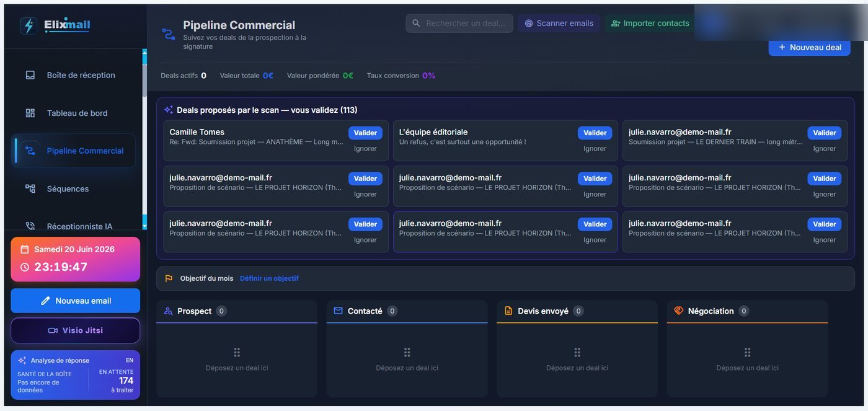Click the Elixmail lightning logo icon
Image resolution: width=868 pixels, height=411 pixels.
click(x=29, y=25)
